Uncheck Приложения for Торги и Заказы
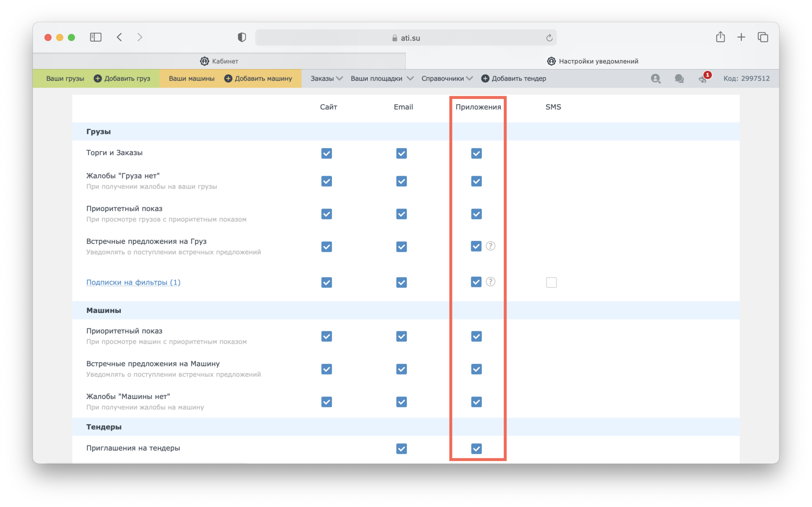Image resolution: width=812 pixels, height=507 pixels. [477, 153]
